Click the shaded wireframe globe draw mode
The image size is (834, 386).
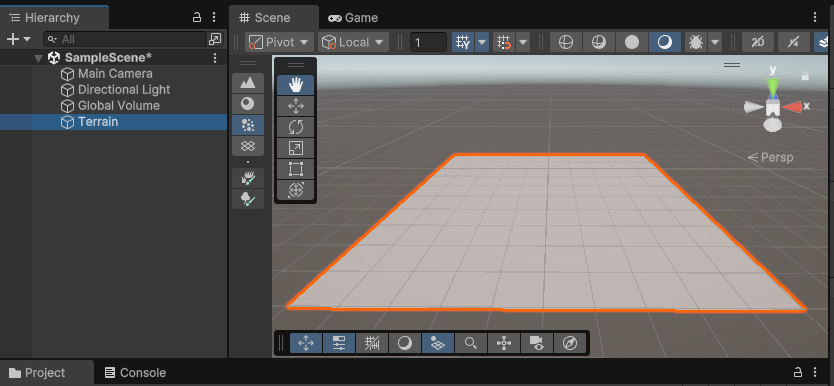[599, 42]
